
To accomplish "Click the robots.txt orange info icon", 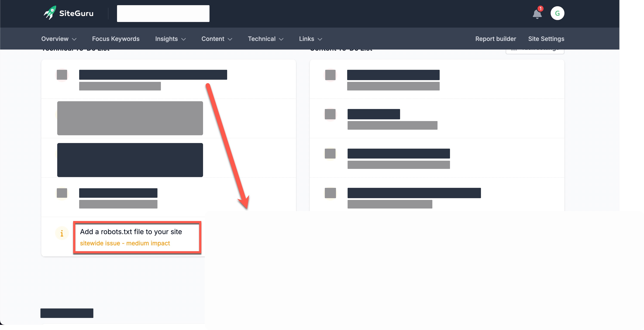I will pos(62,233).
